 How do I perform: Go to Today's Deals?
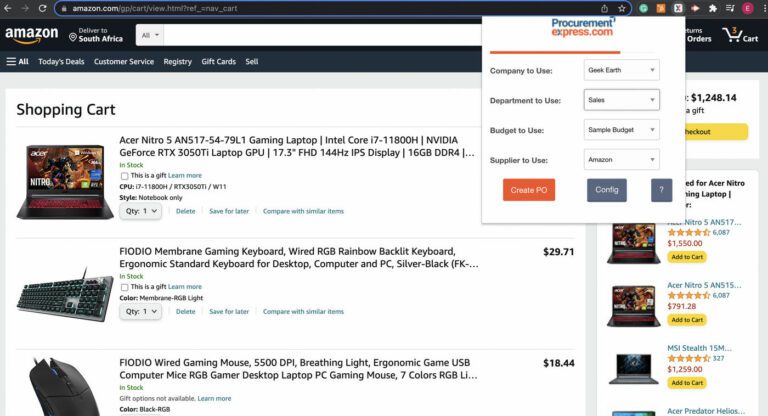61,61
